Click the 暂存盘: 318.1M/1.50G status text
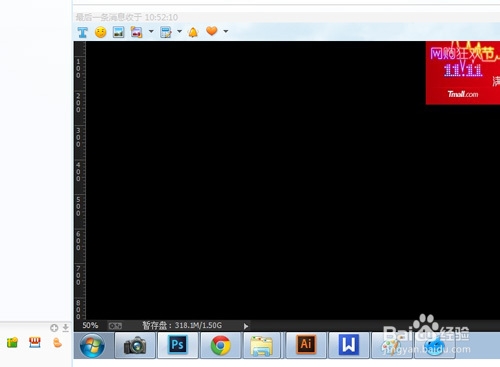The image size is (500, 367). click(x=182, y=325)
